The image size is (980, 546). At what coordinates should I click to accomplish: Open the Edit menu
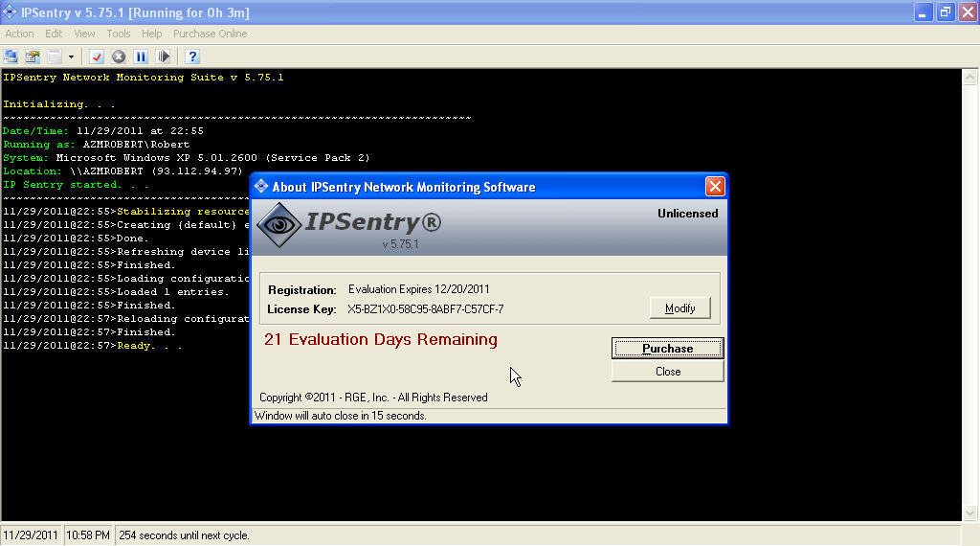54,34
